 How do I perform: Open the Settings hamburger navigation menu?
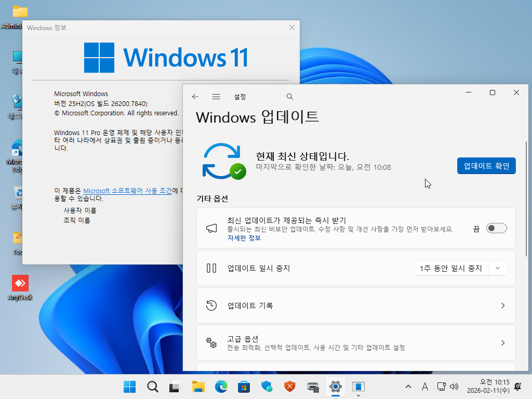(216, 97)
